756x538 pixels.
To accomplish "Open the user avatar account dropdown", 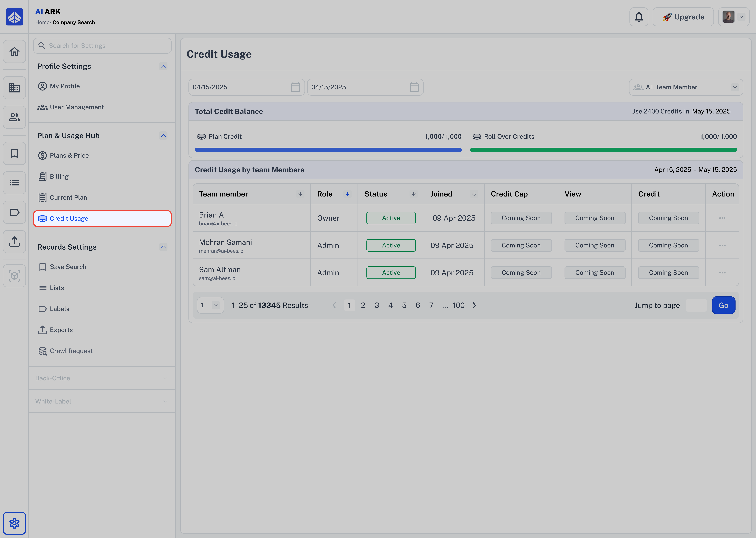I will tap(734, 17).
